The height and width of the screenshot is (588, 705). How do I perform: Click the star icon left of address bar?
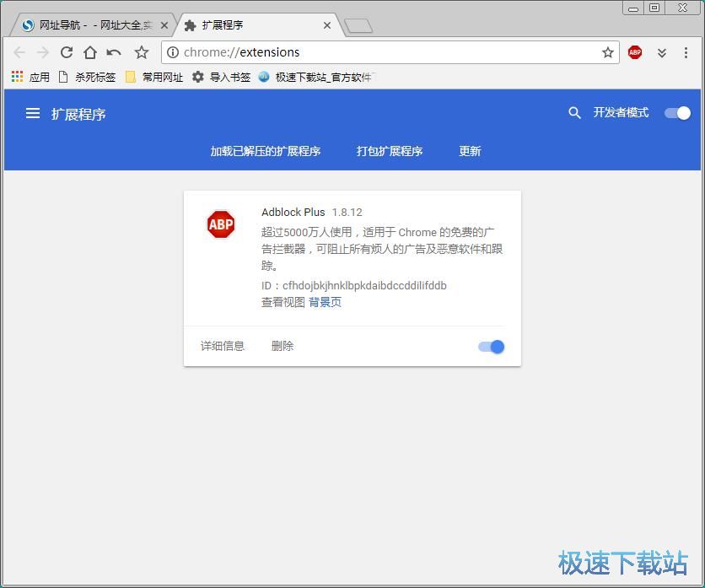tap(142, 52)
